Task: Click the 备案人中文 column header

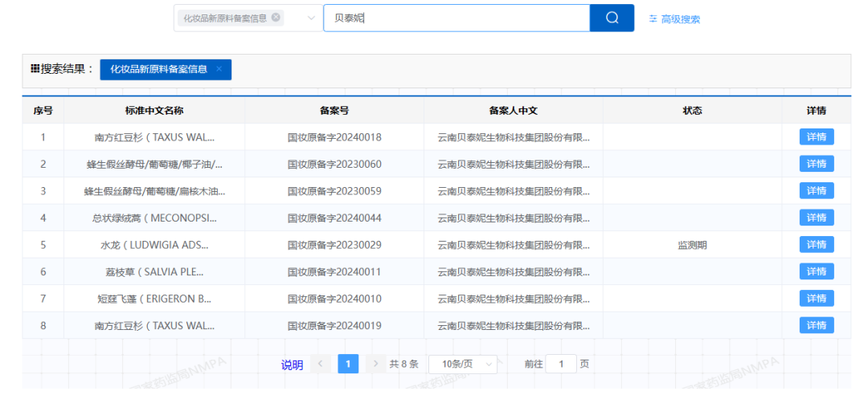Action: (x=514, y=111)
